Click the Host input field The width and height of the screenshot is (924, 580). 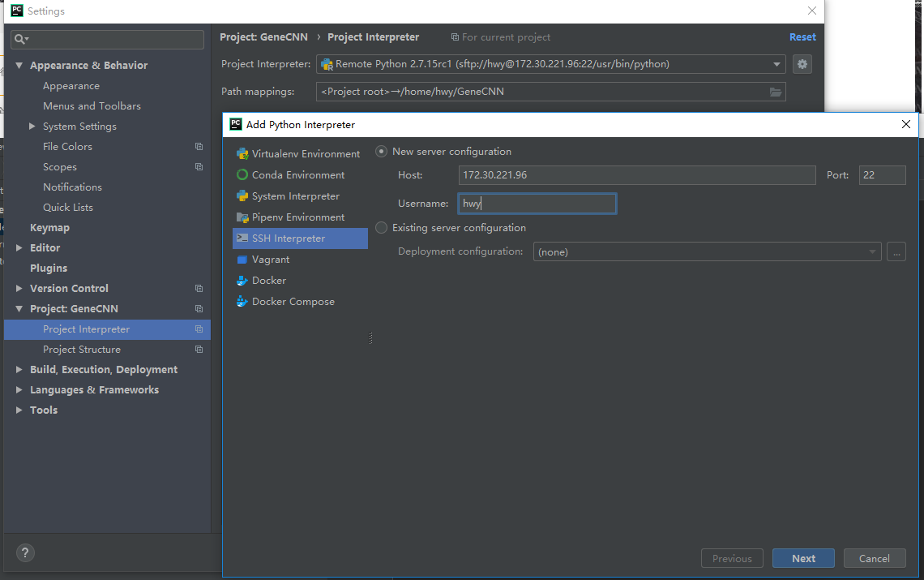pos(637,175)
